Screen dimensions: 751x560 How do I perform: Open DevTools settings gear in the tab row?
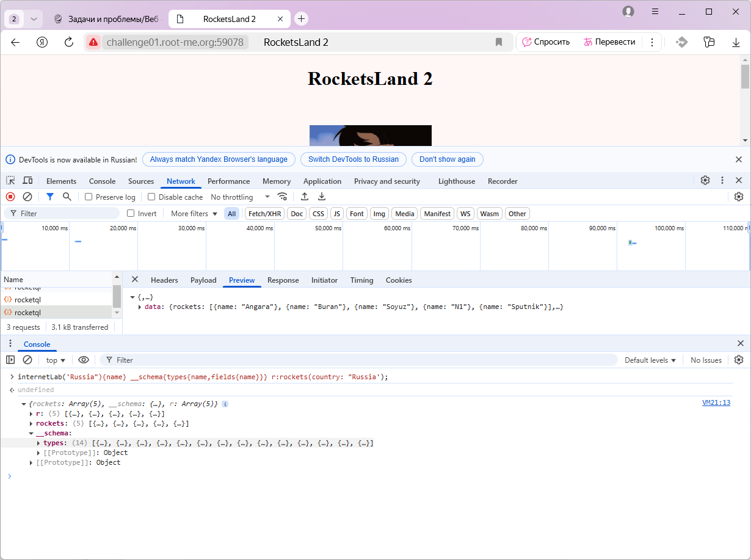point(705,180)
